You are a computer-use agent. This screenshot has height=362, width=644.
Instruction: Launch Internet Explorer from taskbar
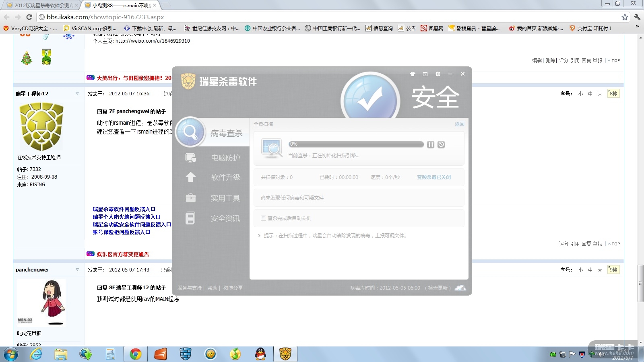pos(36,354)
